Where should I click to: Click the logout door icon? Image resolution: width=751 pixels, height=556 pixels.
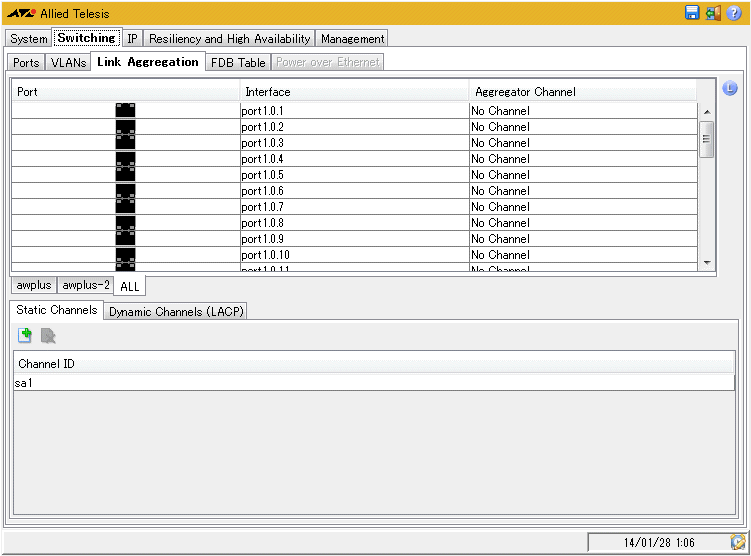pyautogui.click(x=713, y=13)
